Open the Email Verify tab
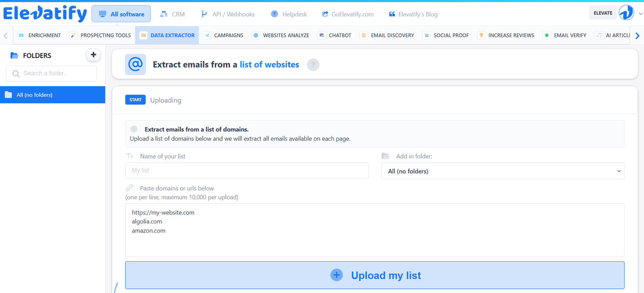The image size is (644, 293). 565,35
